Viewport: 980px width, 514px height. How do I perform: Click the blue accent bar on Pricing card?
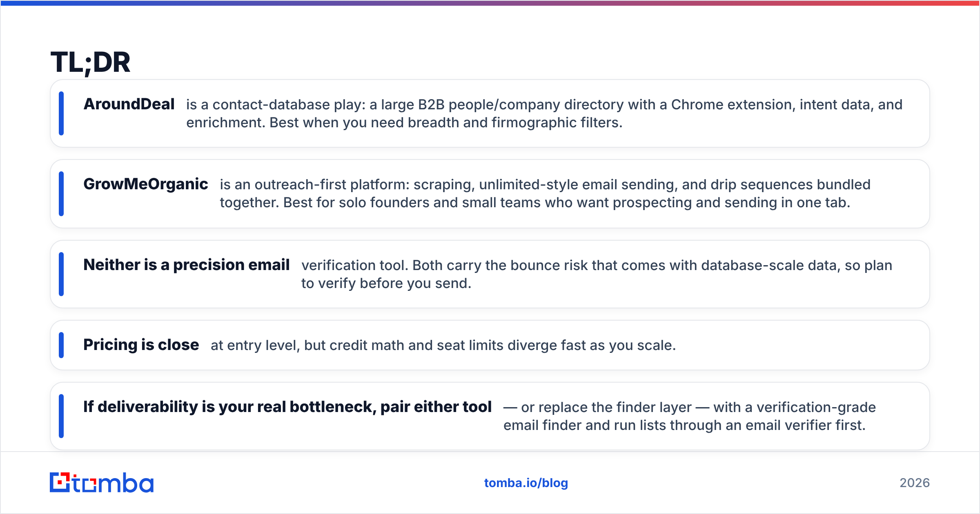coord(61,345)
